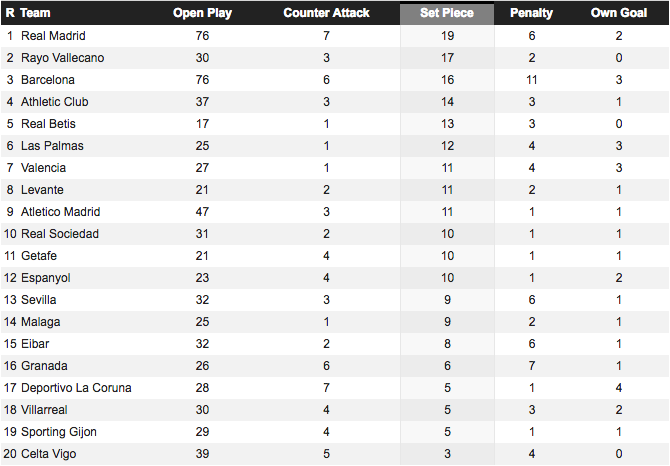Select Barcelona in the team list

pos(48,80)
